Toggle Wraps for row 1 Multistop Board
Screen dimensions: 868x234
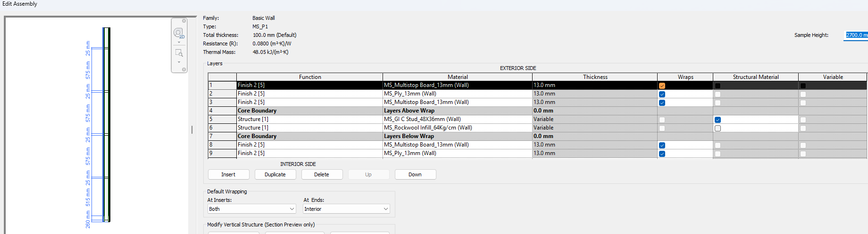coord(662,86)
